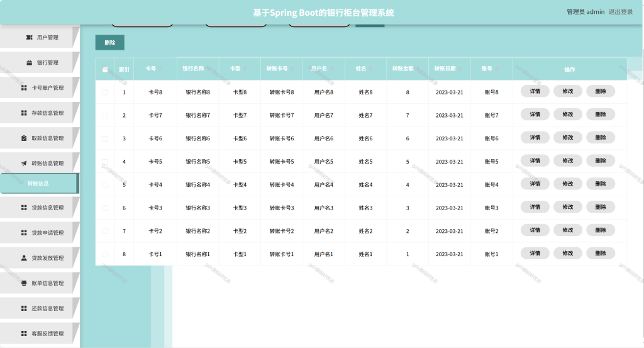Click the 账号1 cell
The width and height of the screenshot is (644, 348).
[x=492, y=254]
